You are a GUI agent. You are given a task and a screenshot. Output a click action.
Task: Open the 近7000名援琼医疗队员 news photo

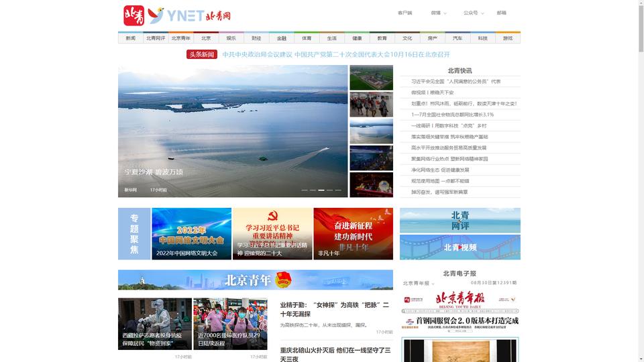(230, 324)
